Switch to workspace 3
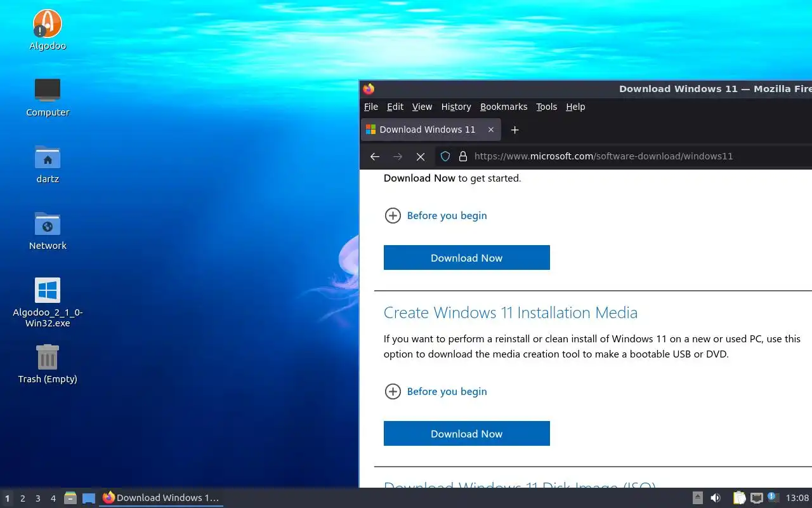This screenshot has height=508, width=812. click(x=38, y=498)
